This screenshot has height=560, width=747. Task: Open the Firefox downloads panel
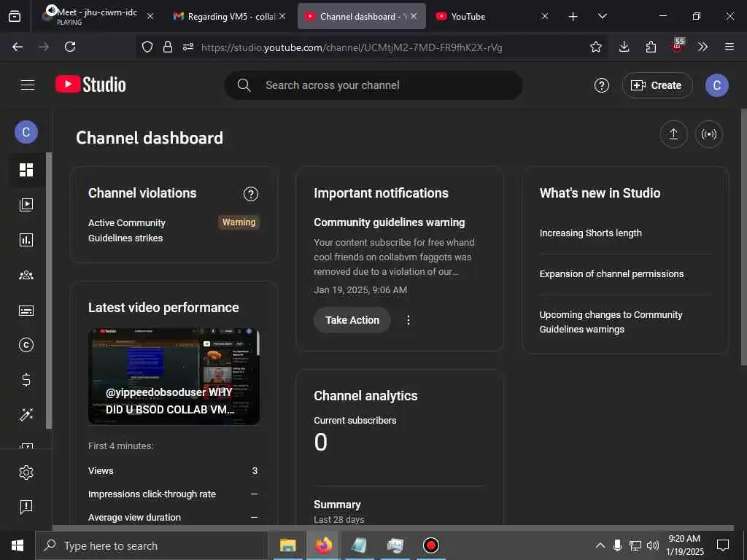pos(624,47)
